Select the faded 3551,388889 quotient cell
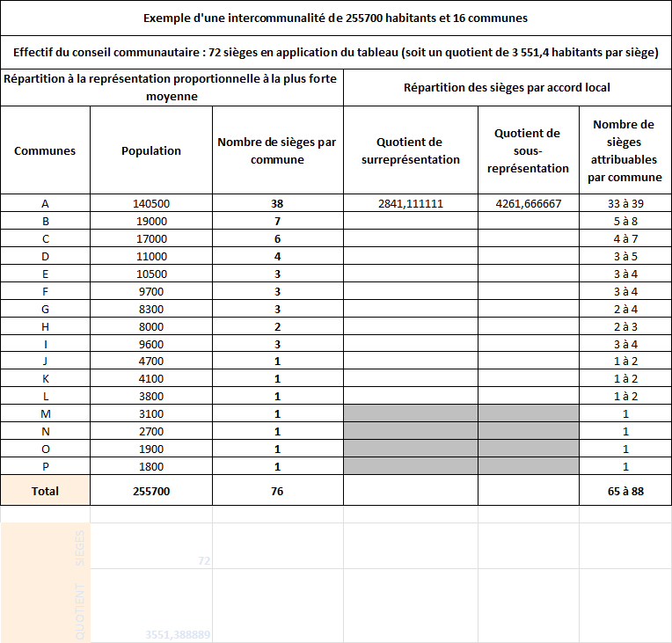Image resolution: width=672 pixels, height=643 pixels. pos(178,634)
